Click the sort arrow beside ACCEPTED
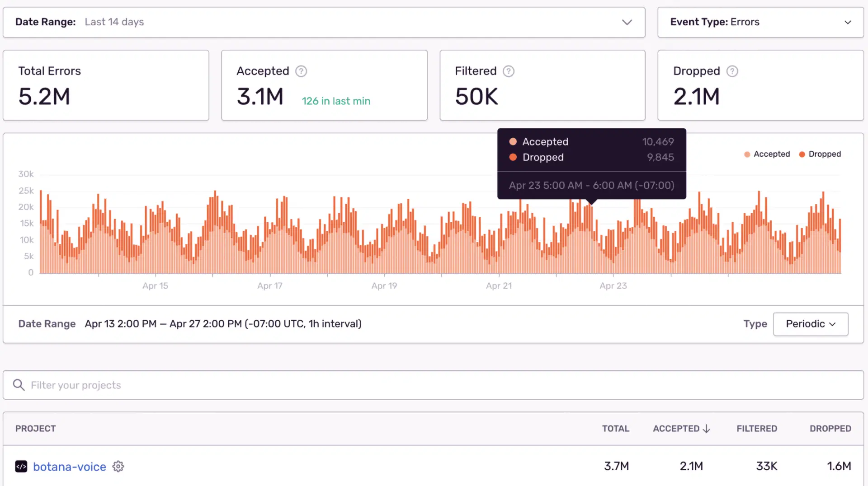The height and width of the screenshot is (486, 868). 706,429
